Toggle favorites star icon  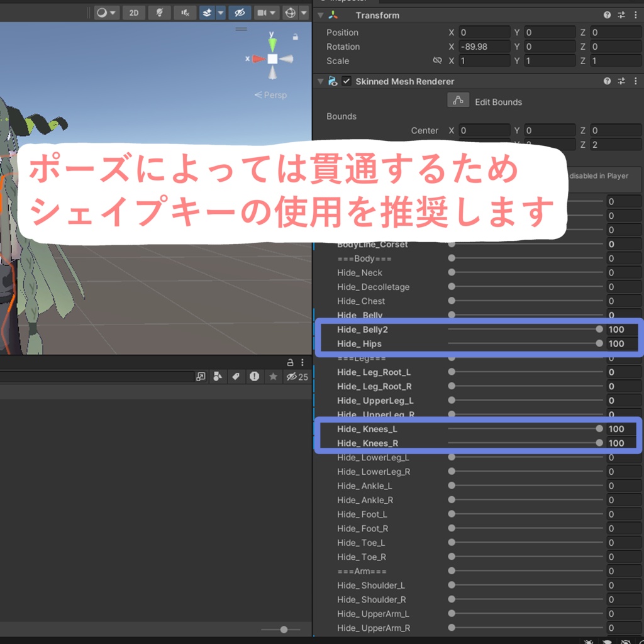tap(273, 377)
